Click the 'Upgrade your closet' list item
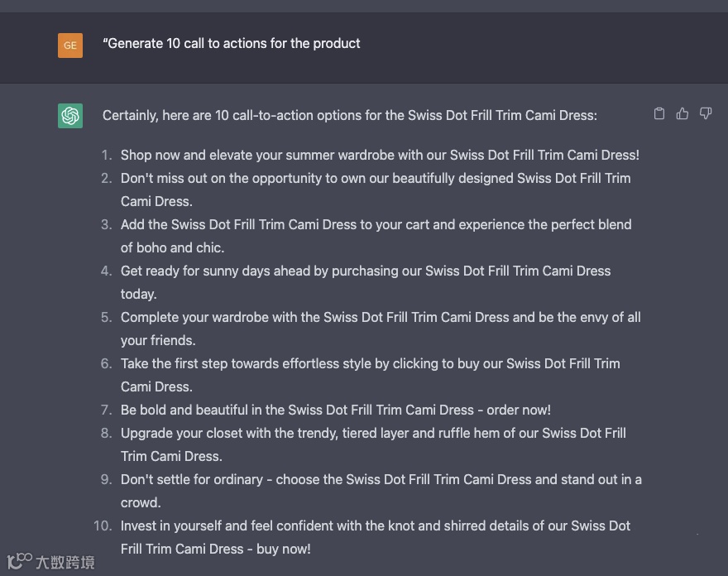 pyautogui.click(x=373, y=433)
